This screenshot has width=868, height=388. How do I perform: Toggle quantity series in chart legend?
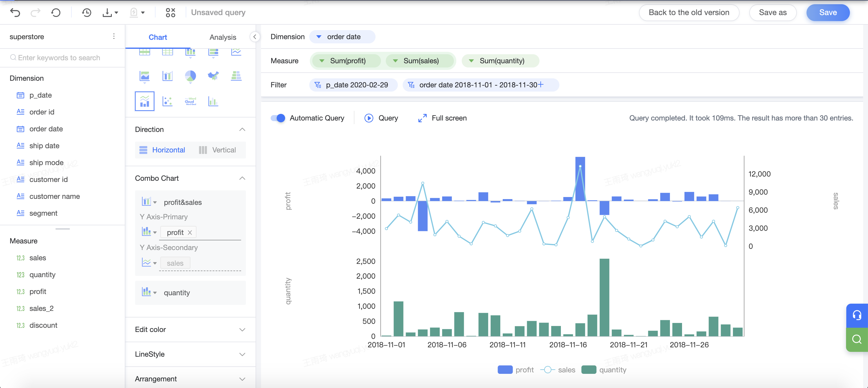[x=604, y=370]
